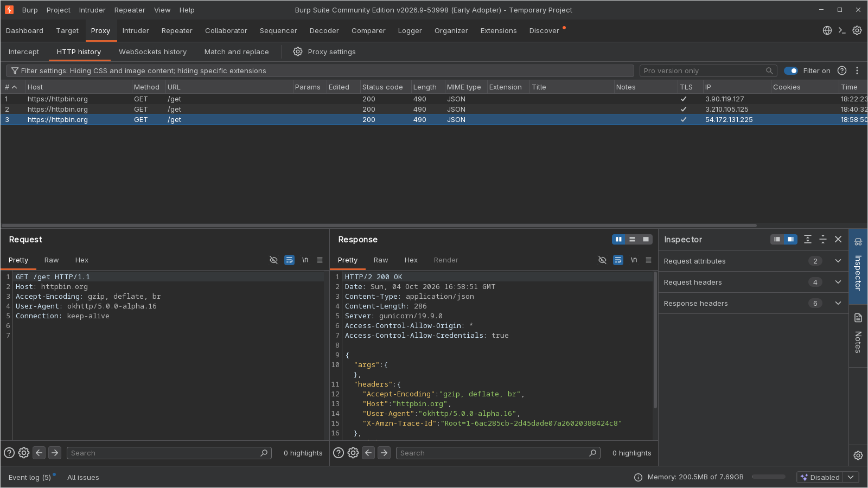Collapse all Inspector sections icon
Image resolution: width=868 pixels, height=488 pixels.
coord(823,239)
